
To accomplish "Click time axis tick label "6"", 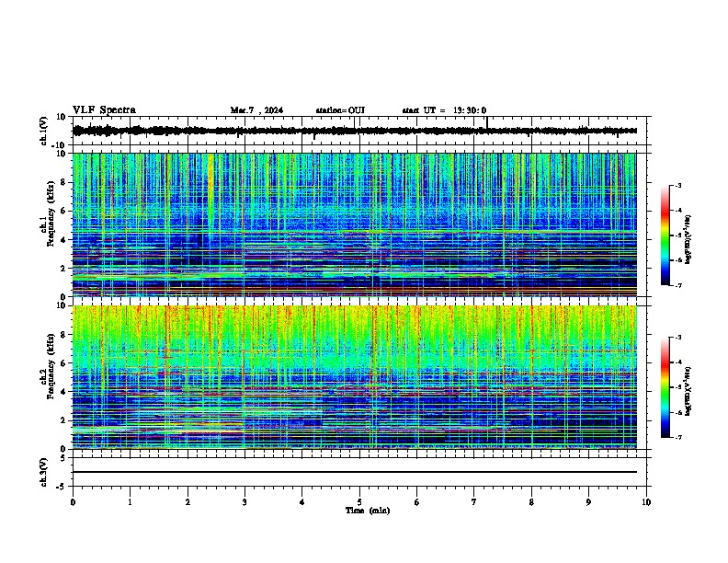I will (x=417, y=502).
